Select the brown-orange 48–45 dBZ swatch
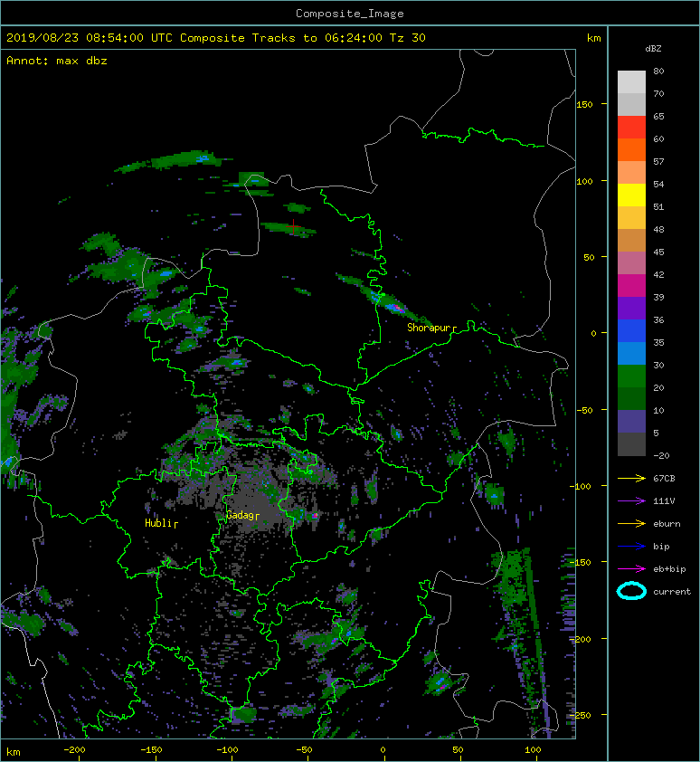 coord(631,241)
